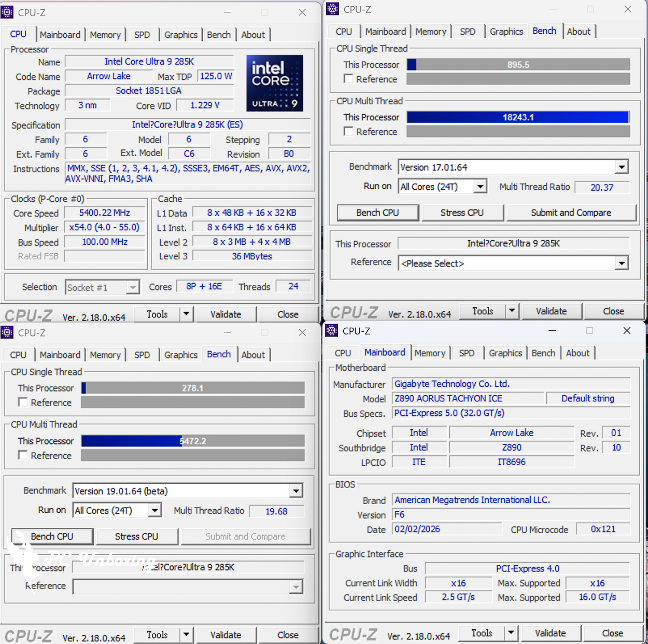The image size is (648, 644).
Task: Close the window showing the 18243.1 multi-thread score
Action: coord(627,9)
